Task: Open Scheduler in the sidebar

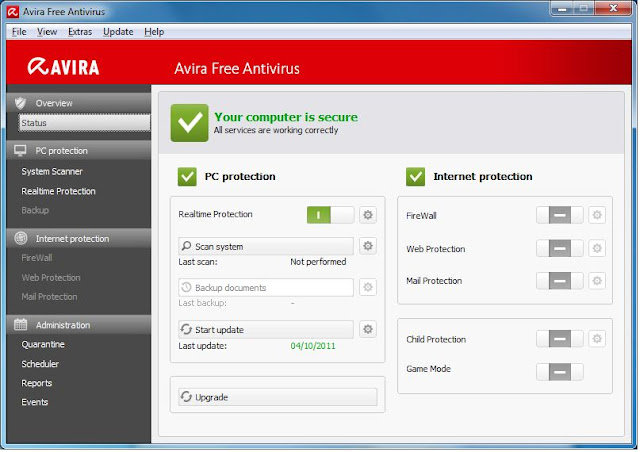Action: pos(40,364)
